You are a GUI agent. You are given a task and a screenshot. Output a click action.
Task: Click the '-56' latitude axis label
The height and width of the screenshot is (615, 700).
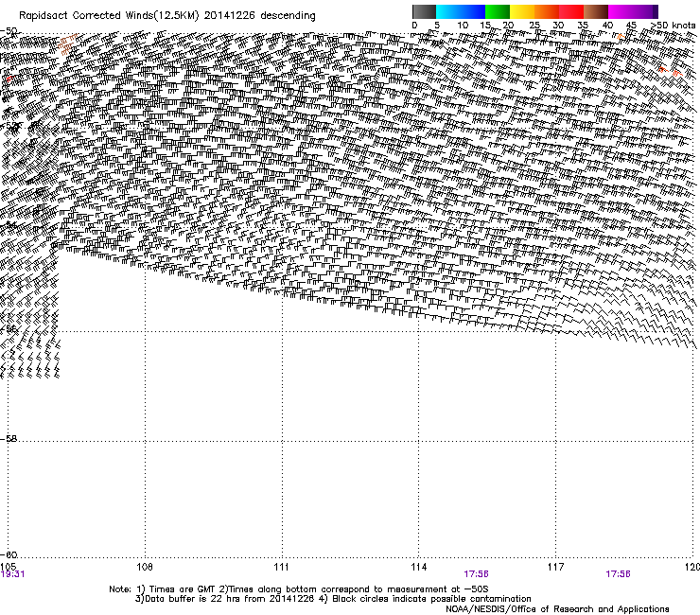[9, 328]
